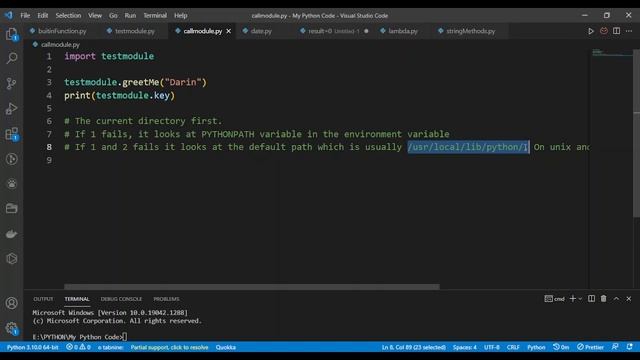Image resolution: width=640 pixels, height=360 pixels.
Task: Click the tabnine status bar item
Action: (110, 347)
